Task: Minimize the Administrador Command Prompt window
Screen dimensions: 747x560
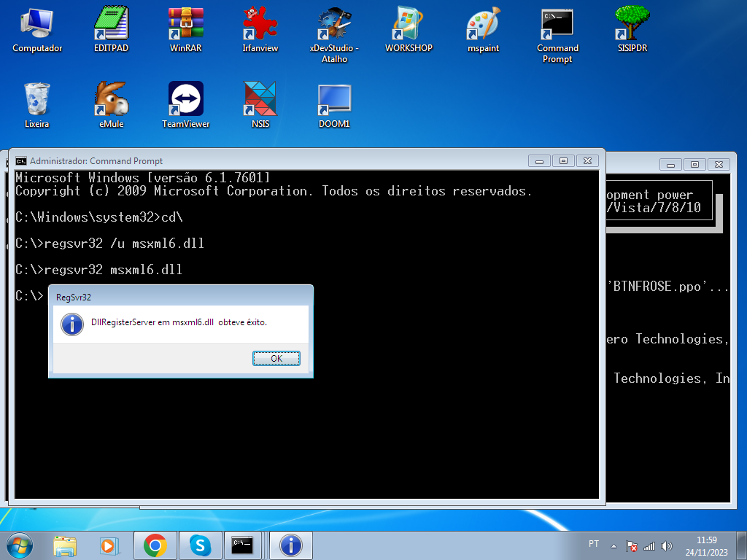Action: 539,161
